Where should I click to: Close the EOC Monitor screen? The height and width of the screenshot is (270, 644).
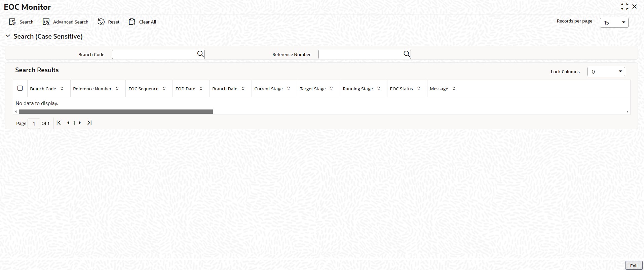(635, 7)
